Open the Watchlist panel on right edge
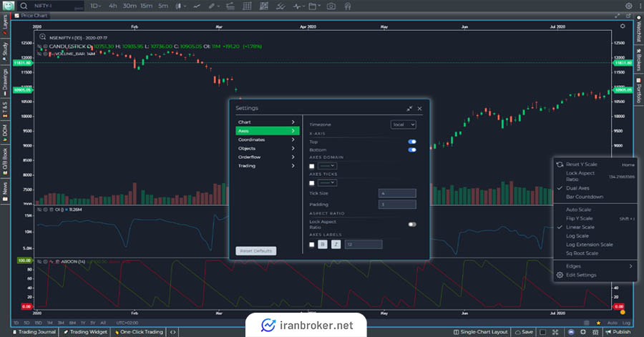The height and width of the screenshot is (337, 644). tap(639, 29)
